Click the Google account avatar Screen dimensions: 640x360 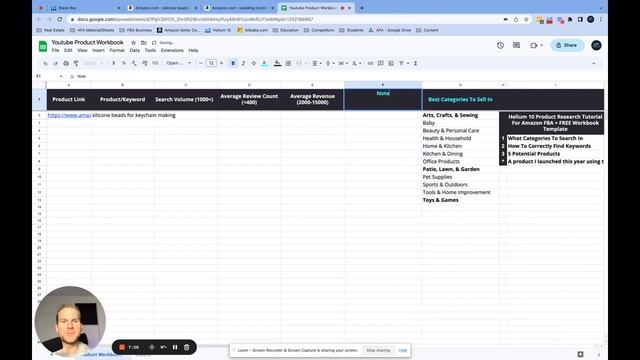pos(596,45)
